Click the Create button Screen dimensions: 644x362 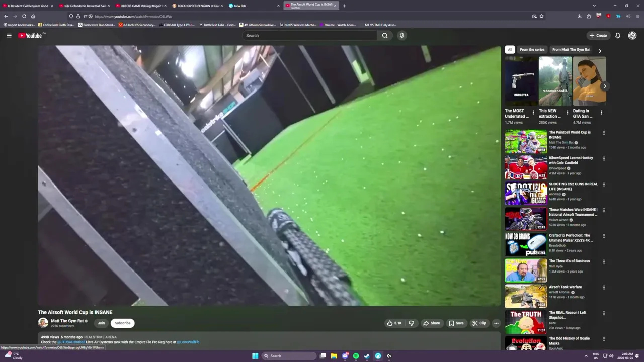(598, 35)
